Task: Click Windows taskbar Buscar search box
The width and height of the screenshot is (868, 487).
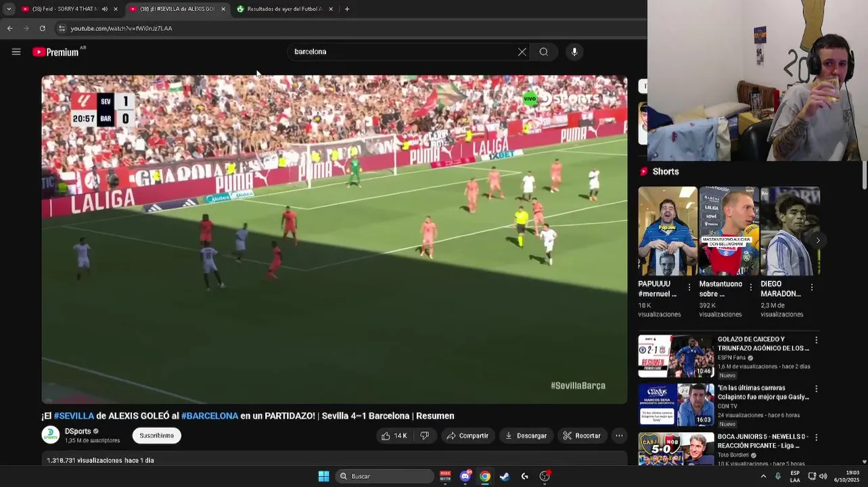Action: click(385, 476)
